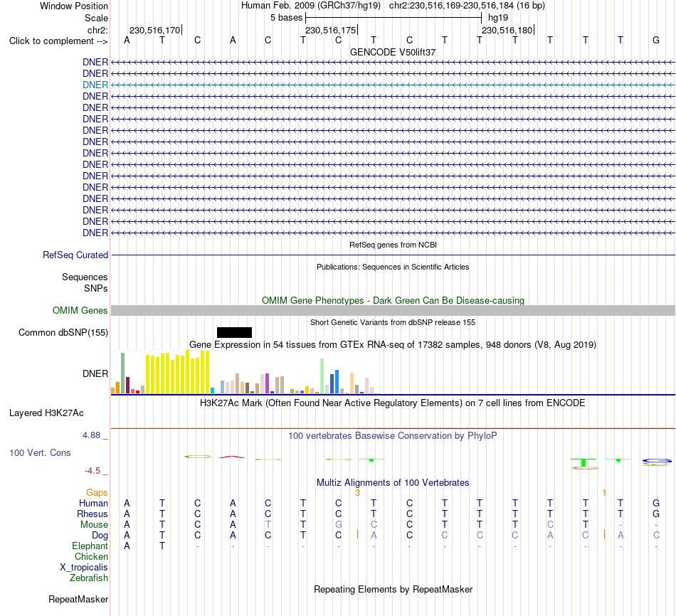Click 'Repeating Elements by RepeatMasker' title
Image resolution: width=676 pixels, height=616 pixels.
pyautogui.click(x=393, y=589)
